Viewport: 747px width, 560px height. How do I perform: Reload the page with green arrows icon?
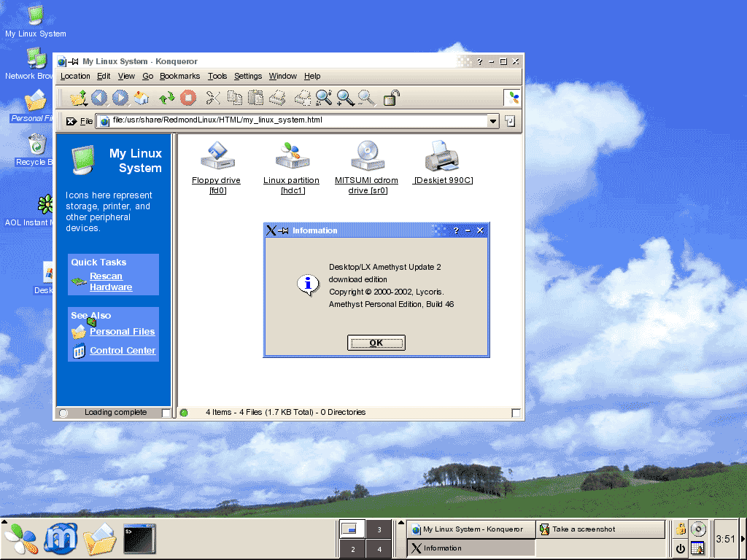(x=167, y=98)
